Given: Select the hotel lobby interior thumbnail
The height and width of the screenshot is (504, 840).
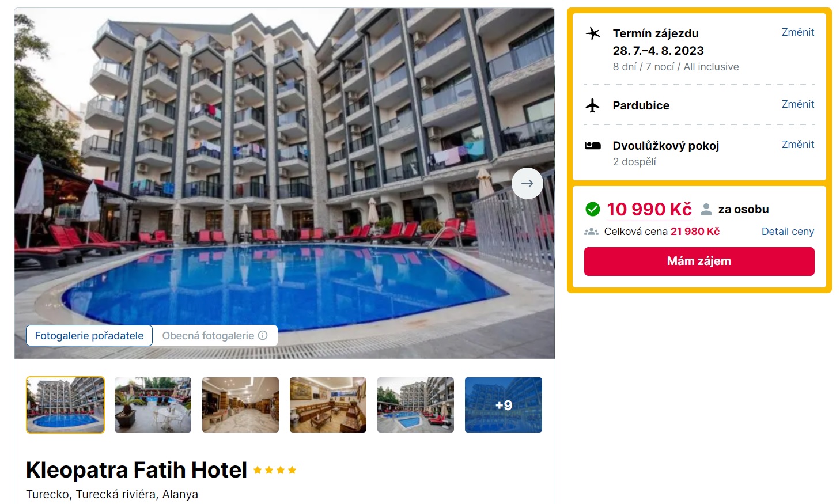Looking at the screenshot, I should (x=240, y=405).
